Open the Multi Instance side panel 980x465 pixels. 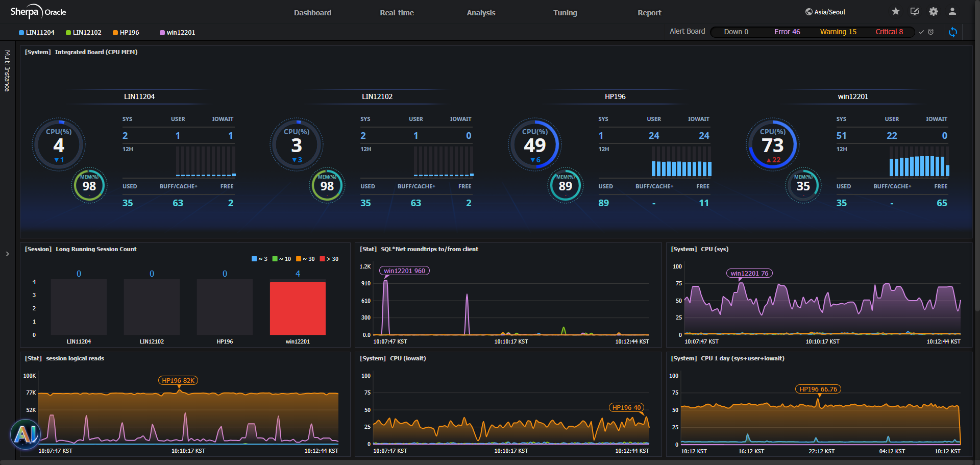(7, 71)
